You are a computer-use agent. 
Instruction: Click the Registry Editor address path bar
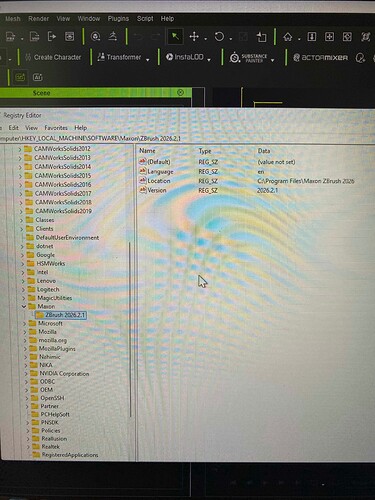pyautogui.click(x=187, y=138)
